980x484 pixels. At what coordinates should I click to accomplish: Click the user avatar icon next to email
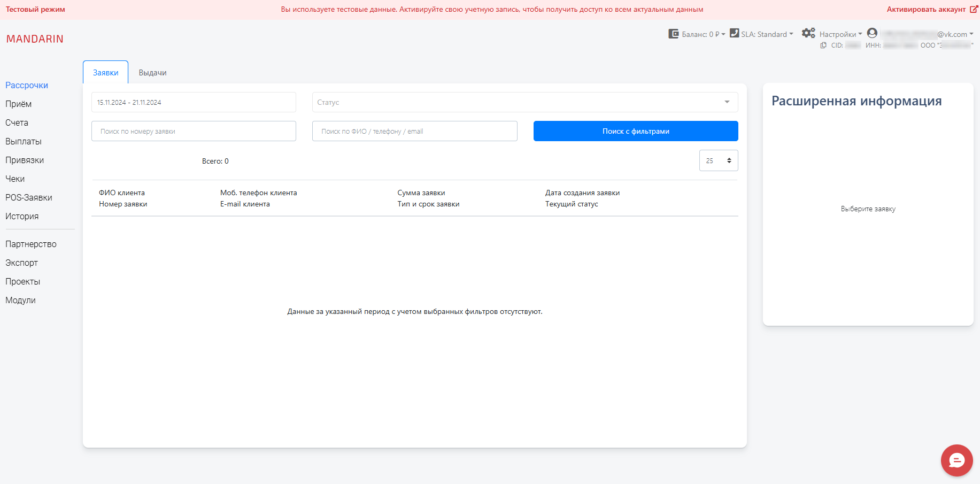[x=872, y=33]
